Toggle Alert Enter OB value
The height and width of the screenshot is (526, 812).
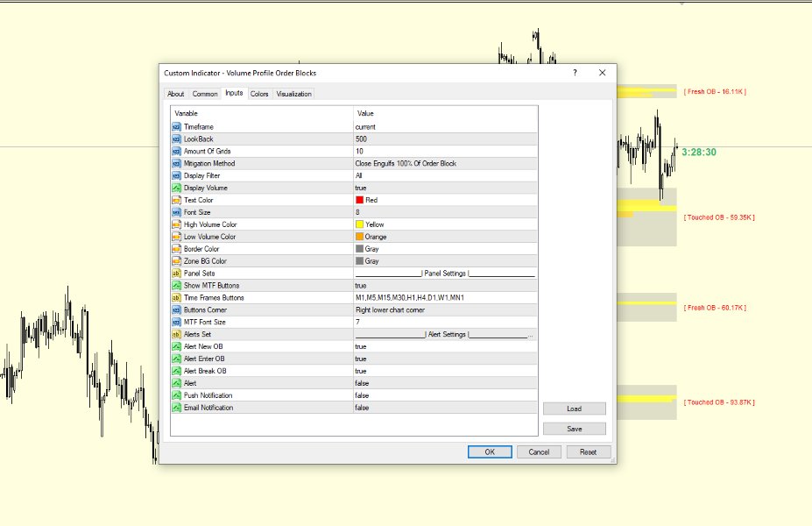tap(445, 359)
